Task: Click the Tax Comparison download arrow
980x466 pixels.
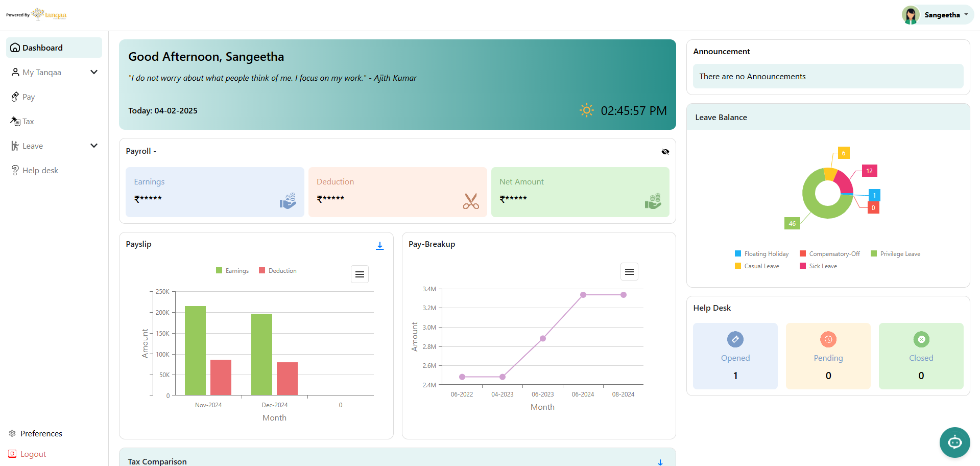Action: pyautogui.click(x=660, y=462)
